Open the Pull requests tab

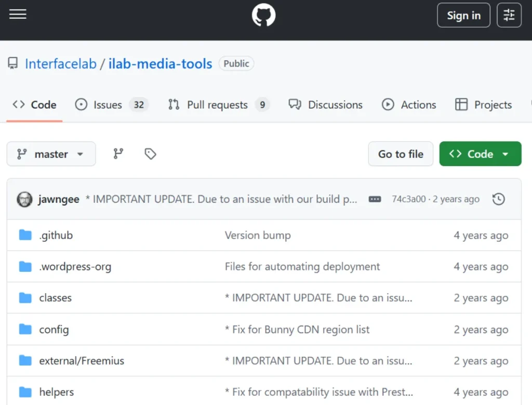click(x=219, y=104)
